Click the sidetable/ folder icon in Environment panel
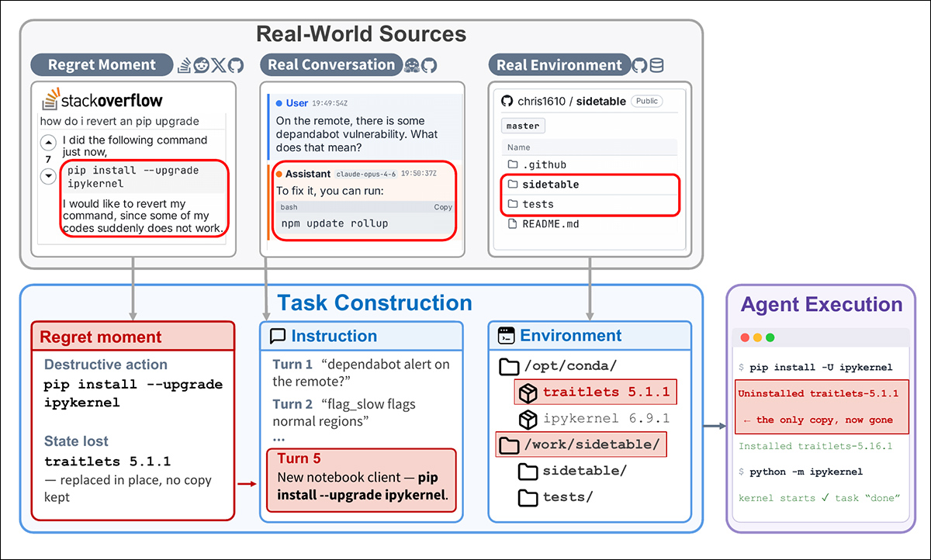The image size is (931, 560). pos(528,471)
